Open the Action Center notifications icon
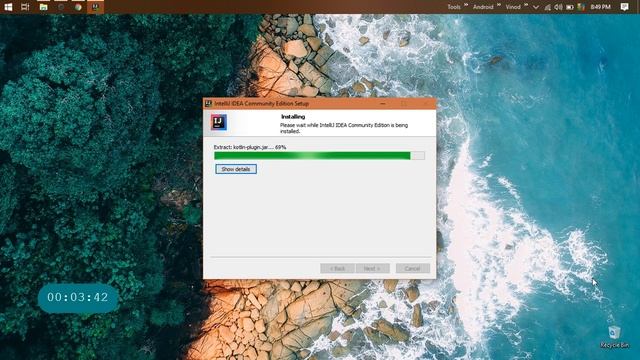The height and width of the screenshot is (360, 640). [624, 7]
